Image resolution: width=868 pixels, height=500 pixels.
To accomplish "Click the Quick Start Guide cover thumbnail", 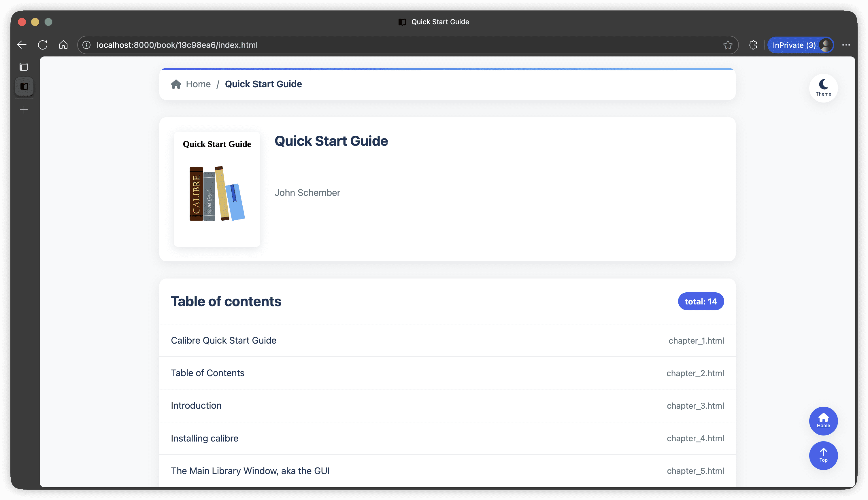I will point(217,189).
